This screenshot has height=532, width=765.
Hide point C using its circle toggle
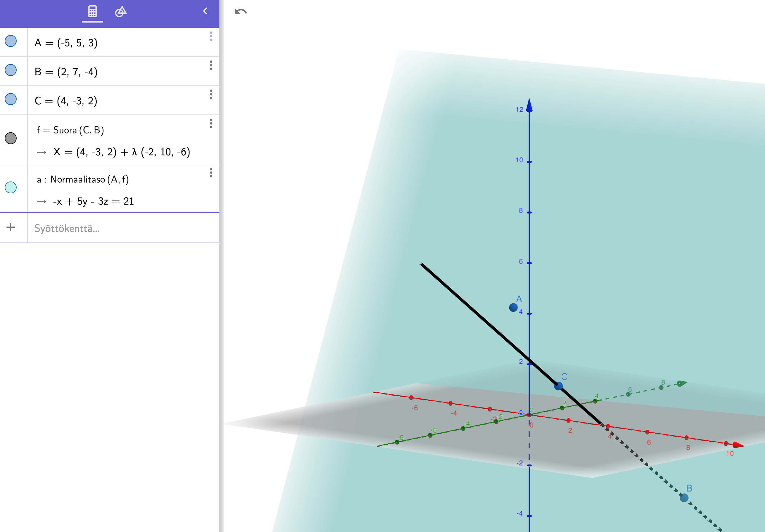pyautogui.click(x=11, y=99)
